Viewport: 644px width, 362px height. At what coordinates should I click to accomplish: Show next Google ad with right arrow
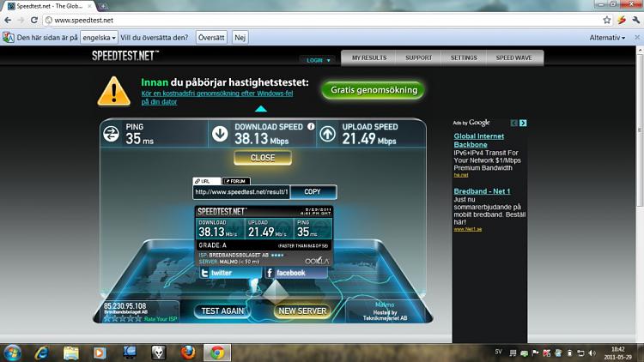pyautogui.click(x=523, y=123)
